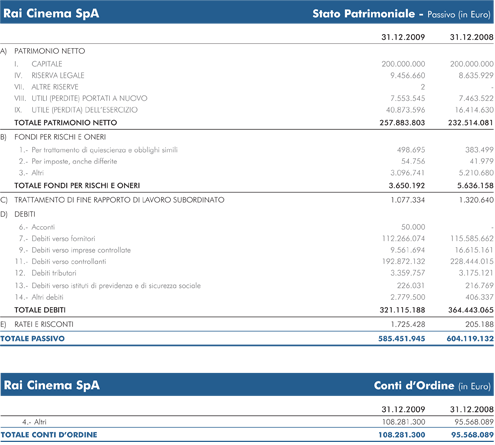This screenshot has height=445, width=495.
Task: Click the value 1.077.334
Action: click(x=408, y=200)
